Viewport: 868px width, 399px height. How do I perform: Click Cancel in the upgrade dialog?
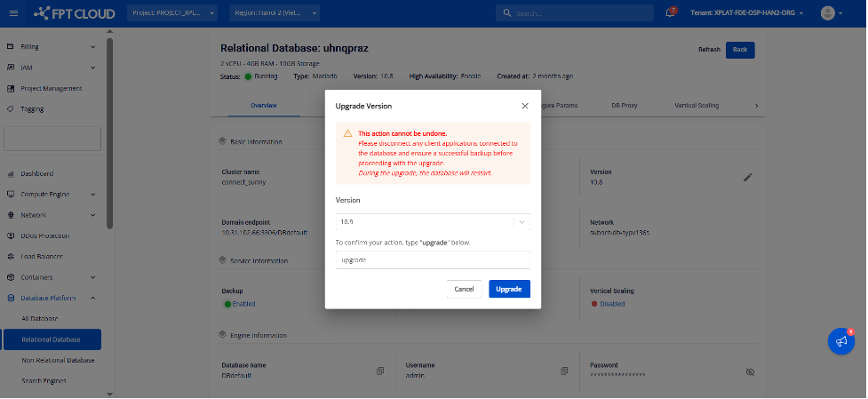coord(464,289)
